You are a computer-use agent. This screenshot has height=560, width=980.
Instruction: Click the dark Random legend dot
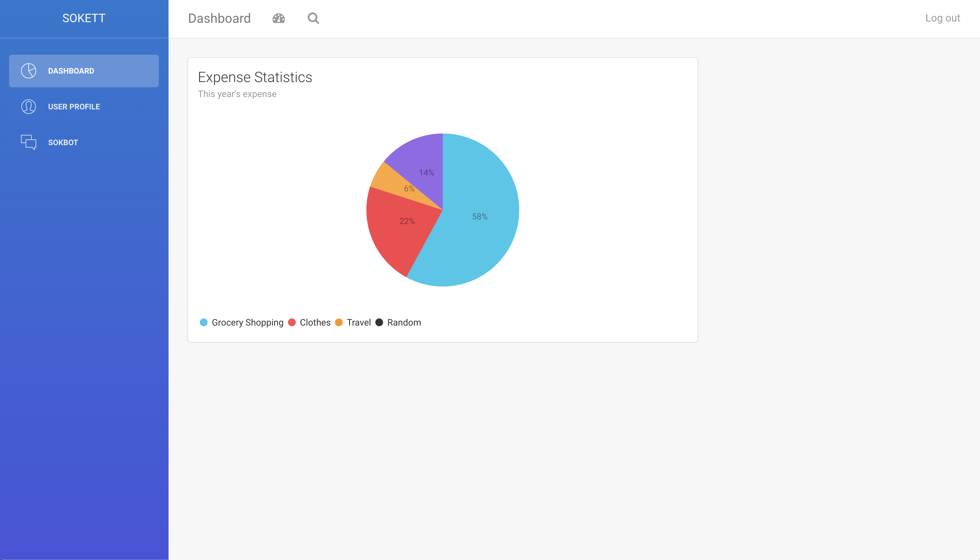point(379,322)
